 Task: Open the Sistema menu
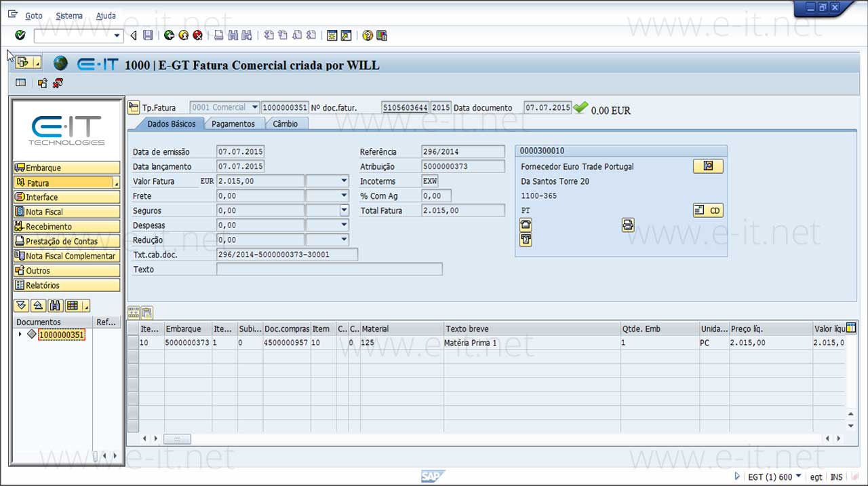(69, 16)
